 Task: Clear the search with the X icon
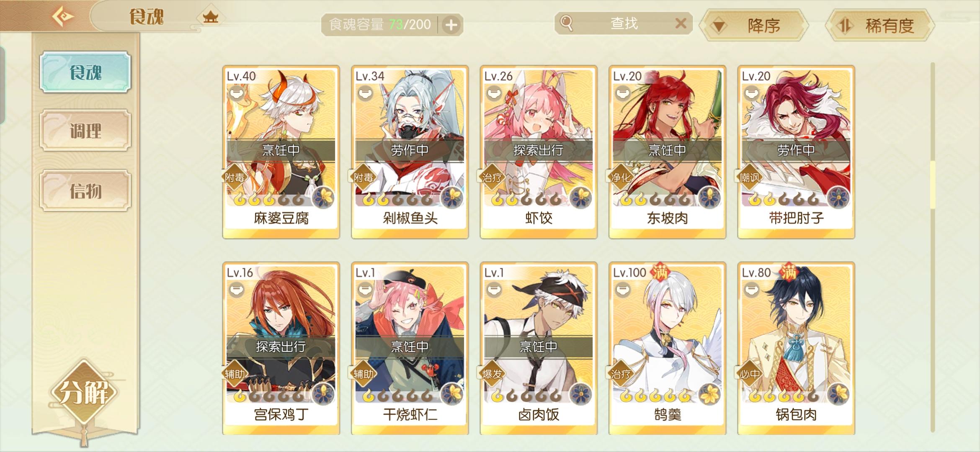click(x=681, y=23)
